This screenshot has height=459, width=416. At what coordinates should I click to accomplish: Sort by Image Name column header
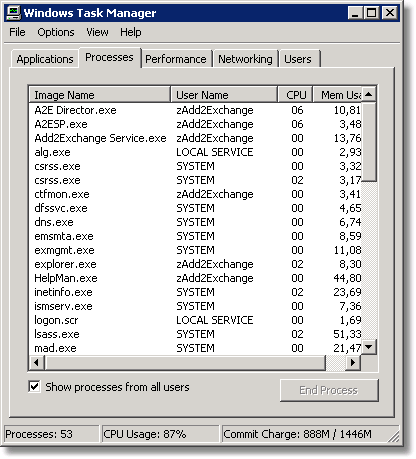click(x=99, y=95)
